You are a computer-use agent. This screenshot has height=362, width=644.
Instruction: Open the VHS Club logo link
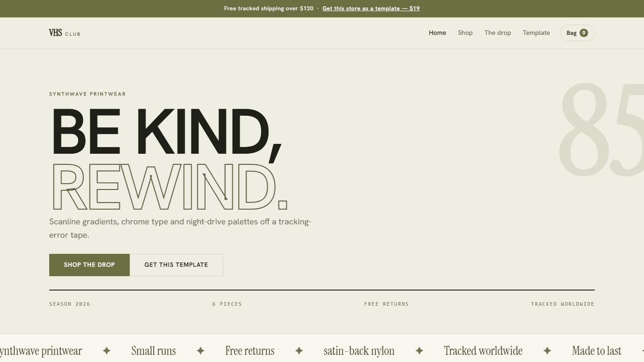[x=65, y=33]
